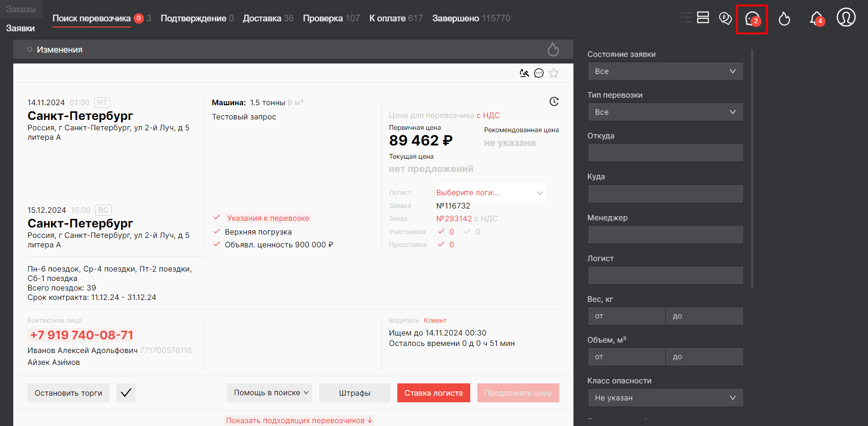Open Поиск перевозчика tab
This screenshot has height=426, width=868.
point(91,18)
